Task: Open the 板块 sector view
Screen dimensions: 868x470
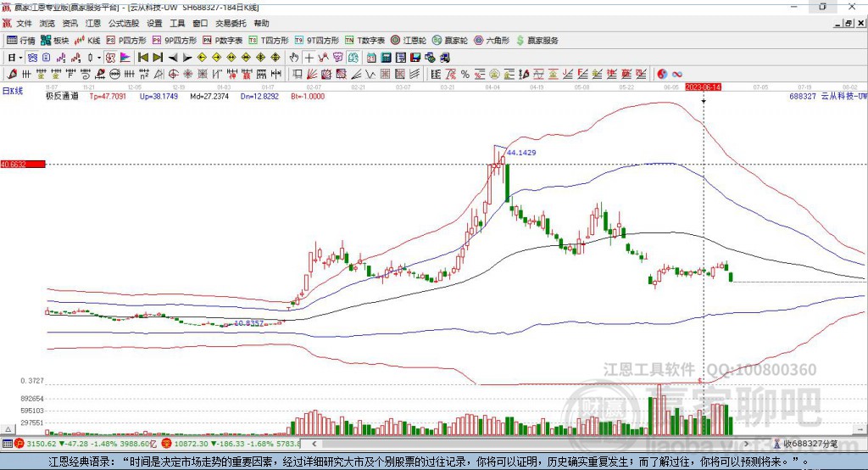Action: (x=55, y=41)
